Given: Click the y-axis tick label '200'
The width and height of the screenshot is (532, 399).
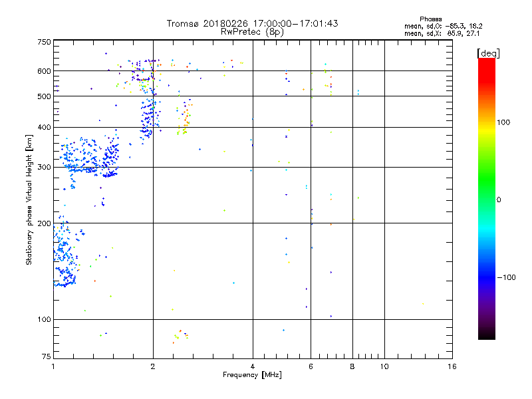Looking at the screenshot, I should pos(44,223).
